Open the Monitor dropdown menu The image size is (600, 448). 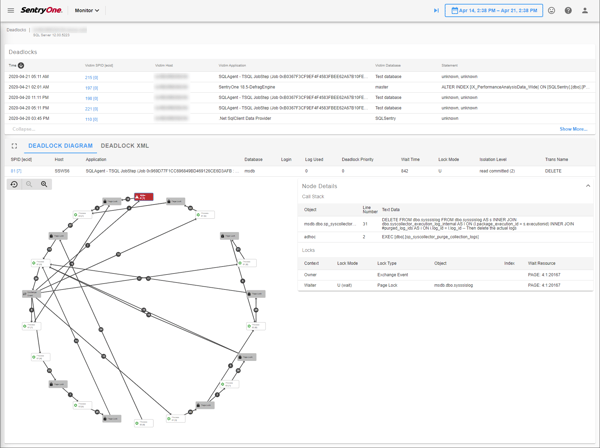point(87,10)
